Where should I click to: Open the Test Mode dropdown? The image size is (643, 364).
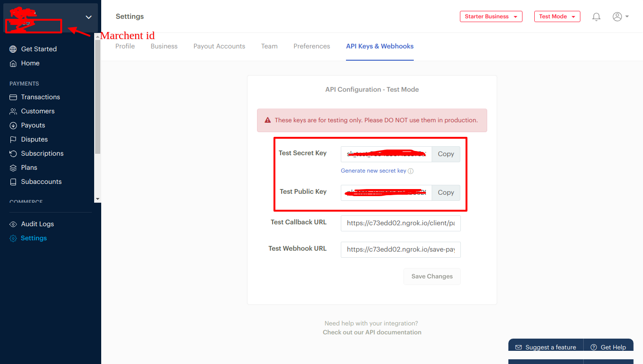click(x=557, y=16)
